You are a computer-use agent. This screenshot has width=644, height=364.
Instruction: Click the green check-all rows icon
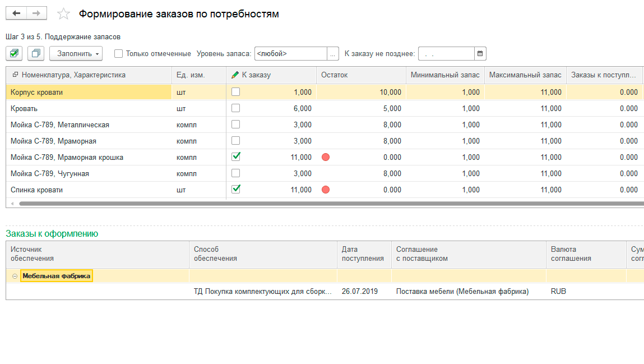click(14, 53)
